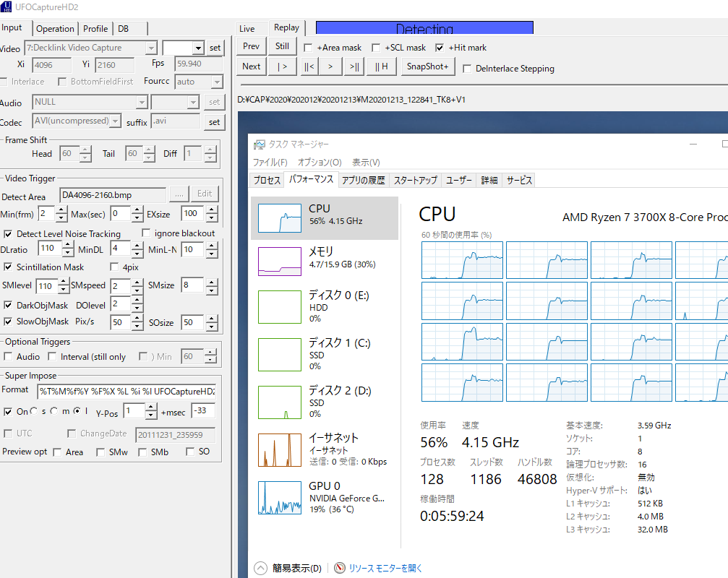Open the Live tab

247,29
